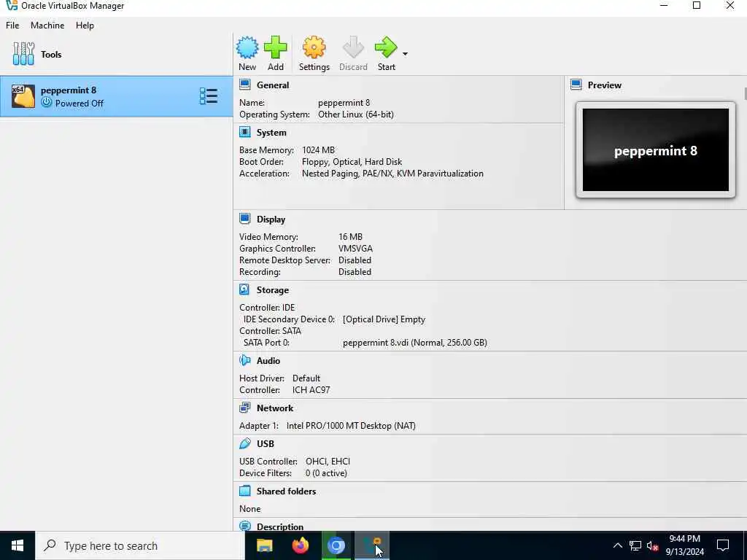This screenshot has width=747, height=560.
Task: Open the Display settings header link
Action: click(x=271, y=219)
